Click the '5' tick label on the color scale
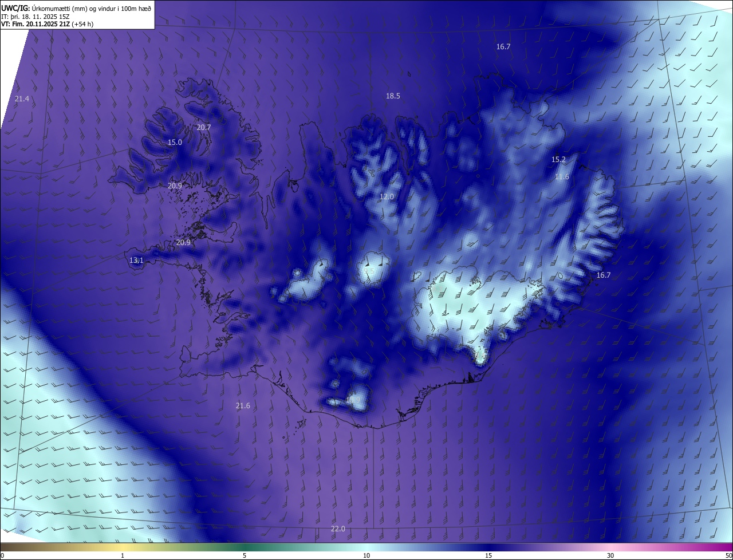This screenshot has width=733, height=560. [x=245, y=555]
